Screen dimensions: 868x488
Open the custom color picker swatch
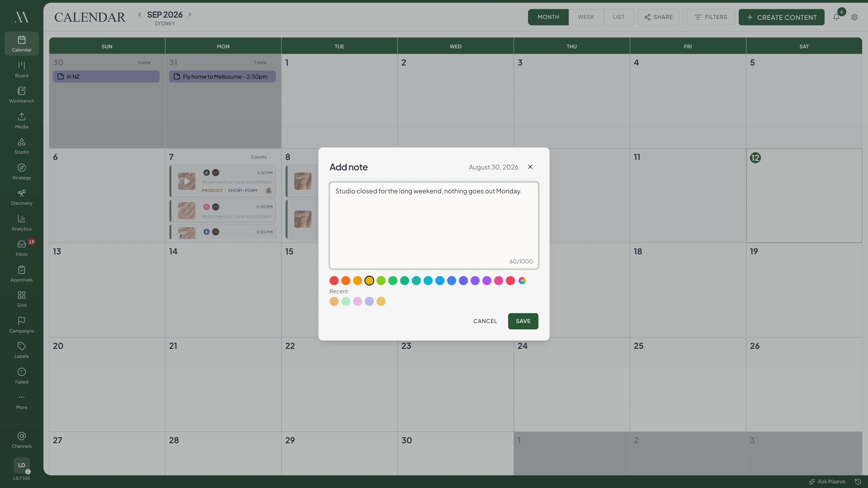click(x=522, y=281)
